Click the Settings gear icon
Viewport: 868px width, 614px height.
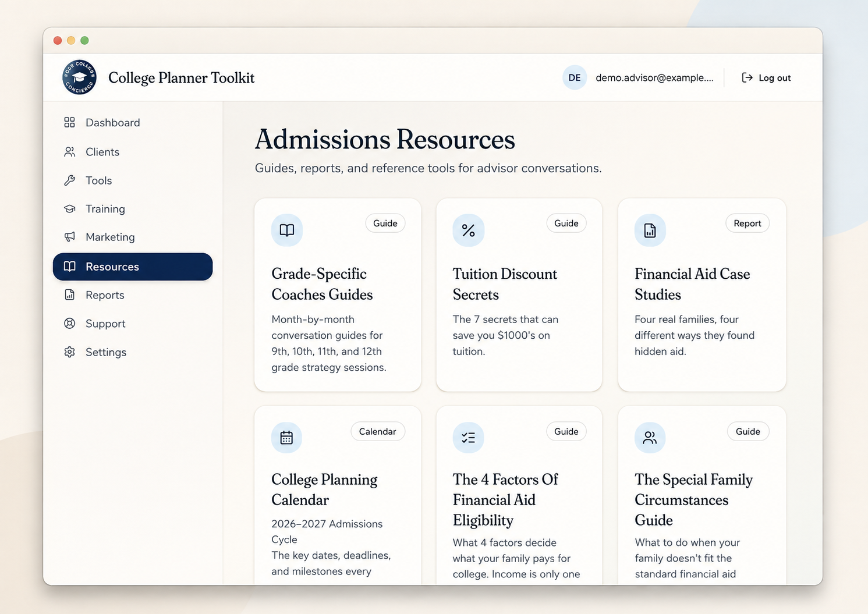click(x=70, y=352)
